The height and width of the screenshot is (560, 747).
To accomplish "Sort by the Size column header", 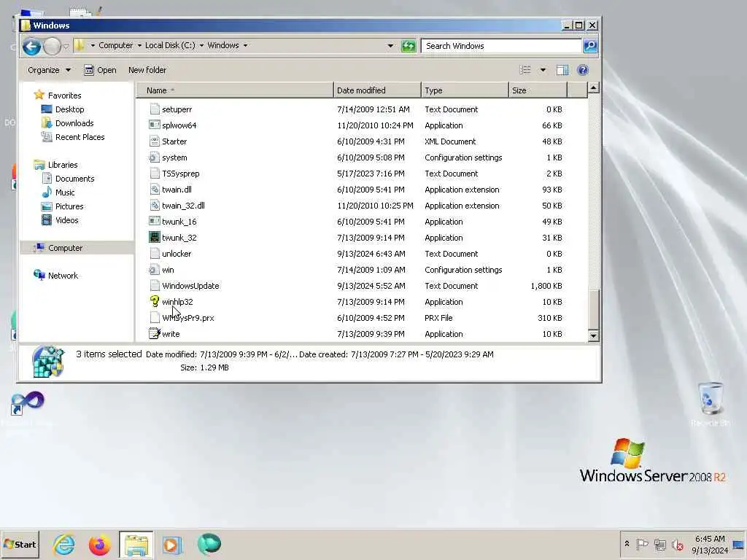I will point(538,90).
